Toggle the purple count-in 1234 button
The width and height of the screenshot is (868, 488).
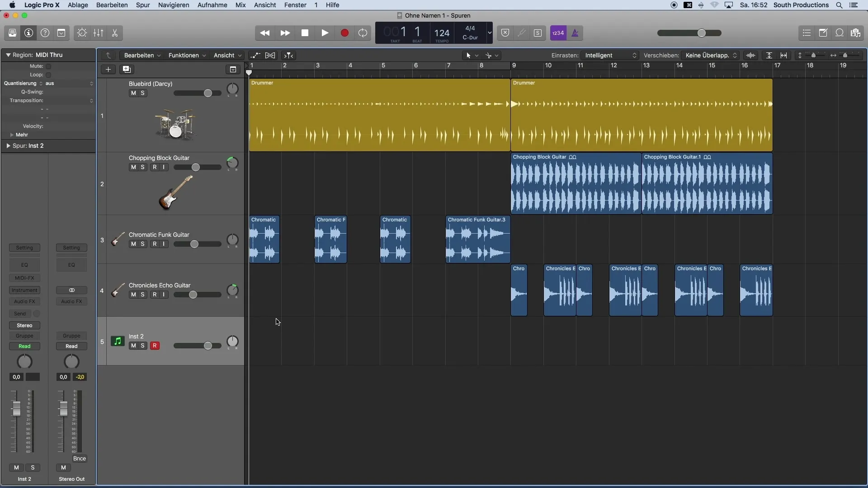click(558, 33)
